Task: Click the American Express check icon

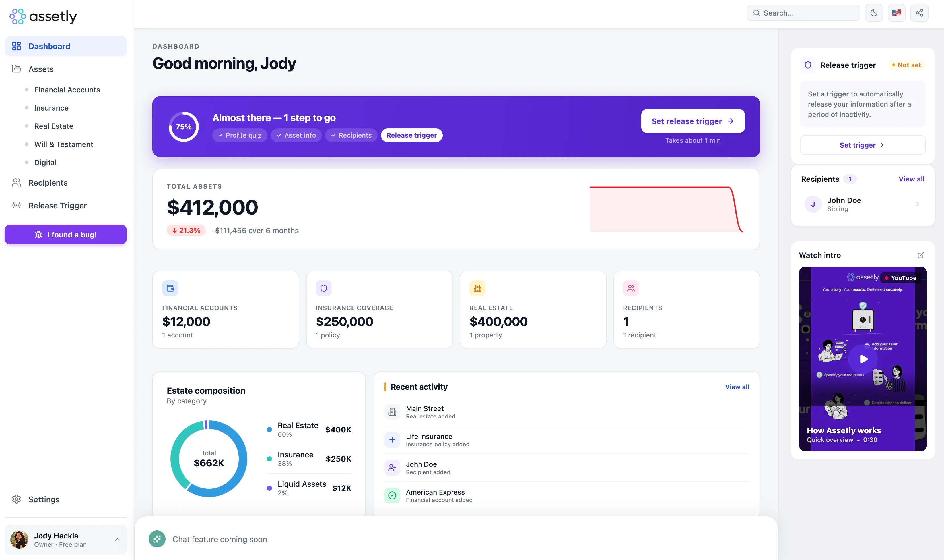Action: tap(392, 495)
